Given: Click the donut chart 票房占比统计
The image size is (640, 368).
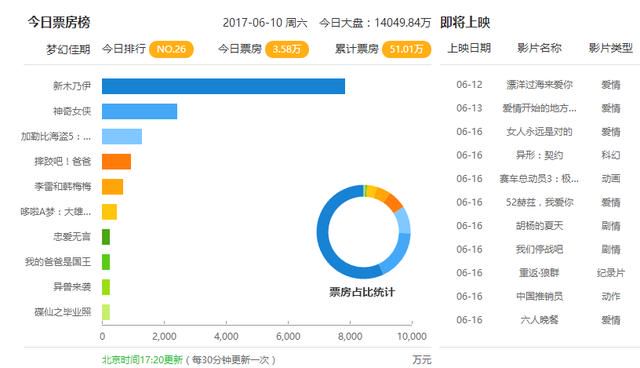Looking at the screenshot, I should coord(363,232).
